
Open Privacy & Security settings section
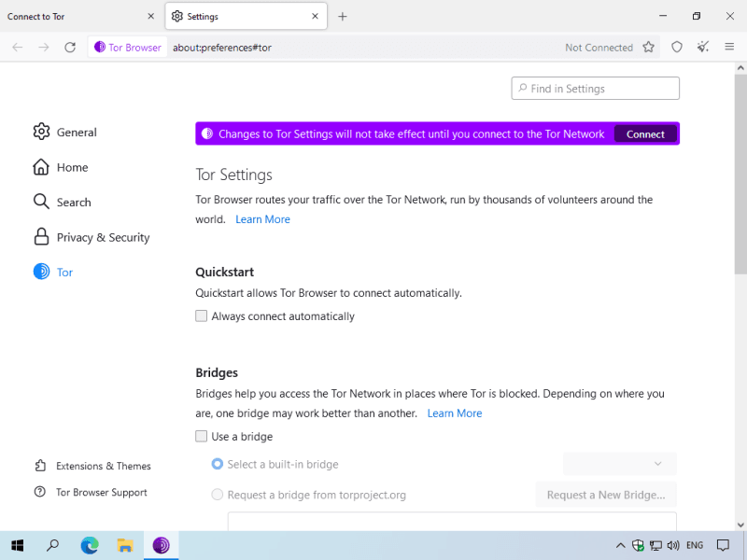click(x=103, y=237)
